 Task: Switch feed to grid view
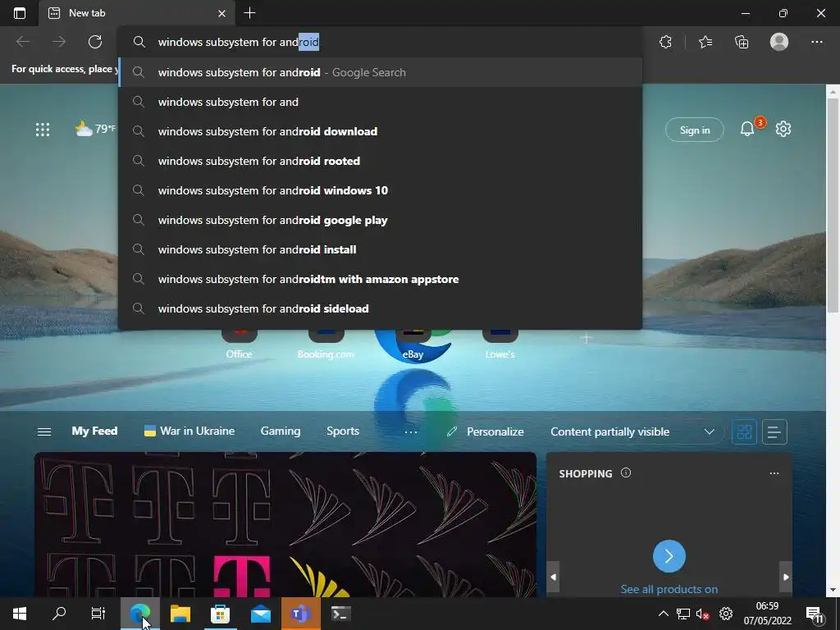(x=744, y=431)
